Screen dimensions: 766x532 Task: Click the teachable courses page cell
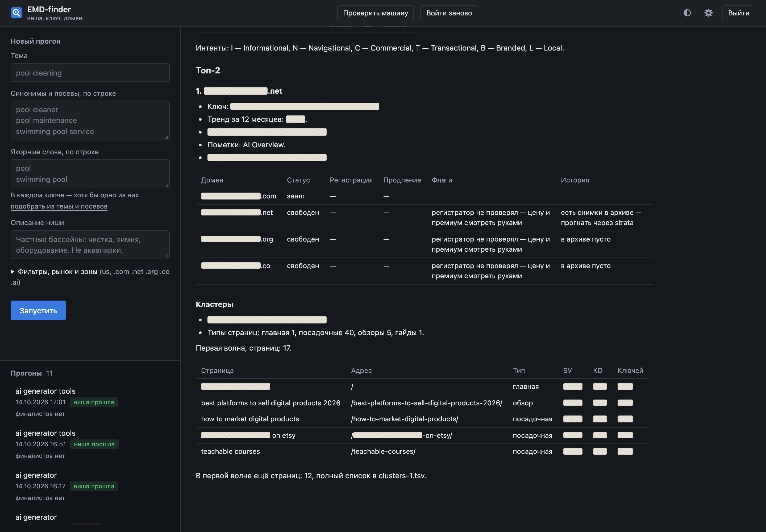pos(230,451)
